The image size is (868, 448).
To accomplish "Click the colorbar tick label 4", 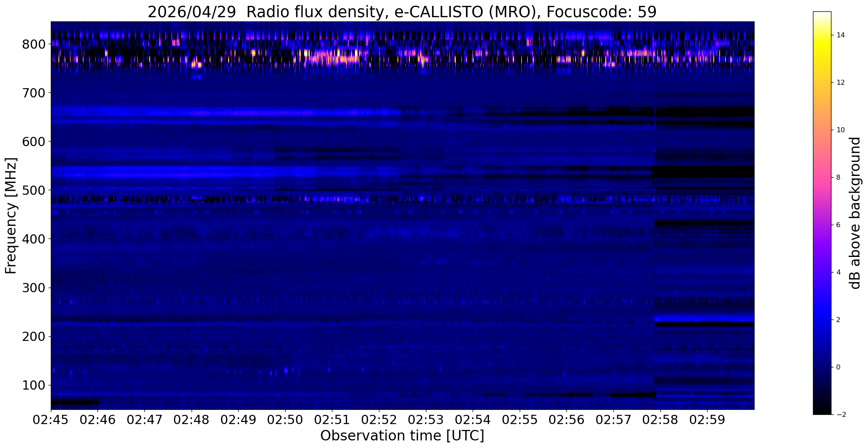I will coord(839,272).
